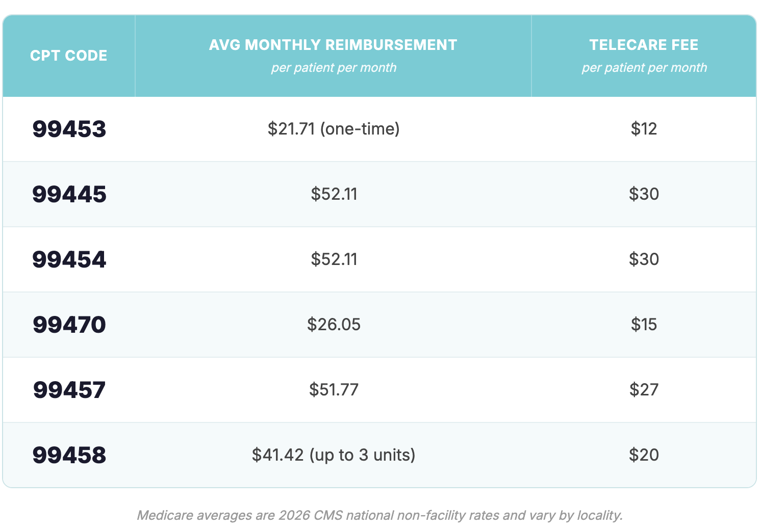Click the $21.71 (one-time) reimbursement cell

[334, 129]
